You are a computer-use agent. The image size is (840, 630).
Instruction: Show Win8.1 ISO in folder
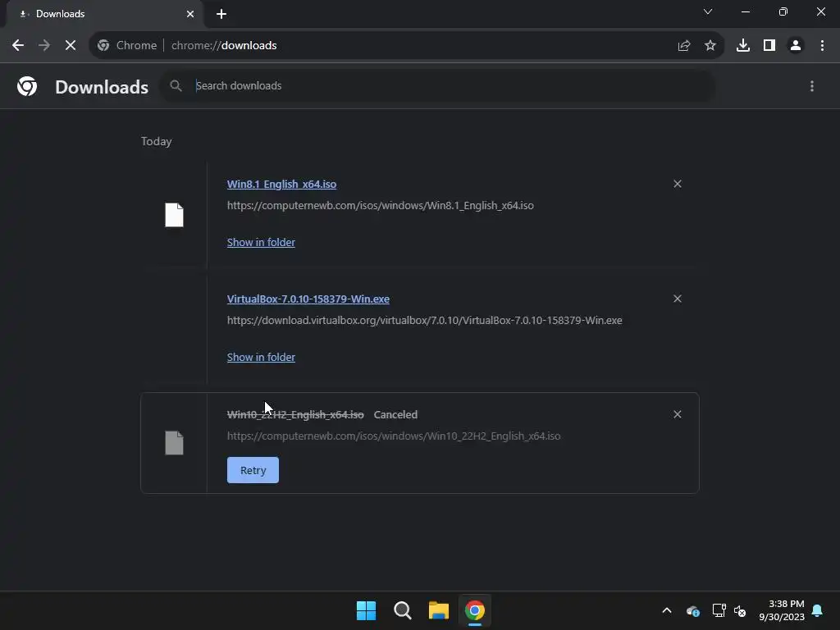261,242
